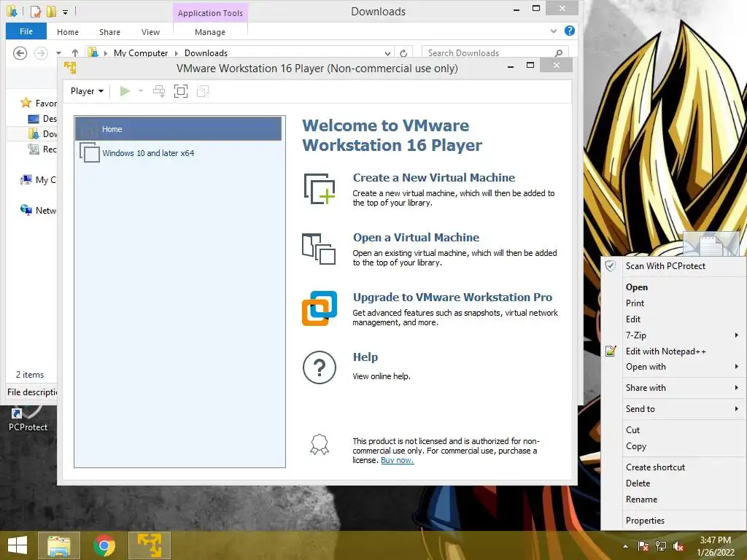Open the File tab in Downloads window
Viewport: 747px width, 560px height.
(x=26, y=31)
